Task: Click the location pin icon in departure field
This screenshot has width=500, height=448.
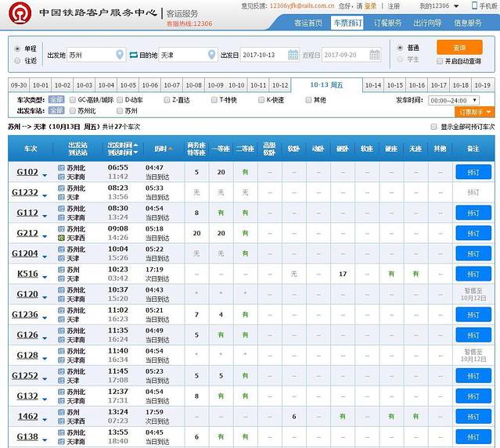Action: pyautogui.click(x=119, y=55)
